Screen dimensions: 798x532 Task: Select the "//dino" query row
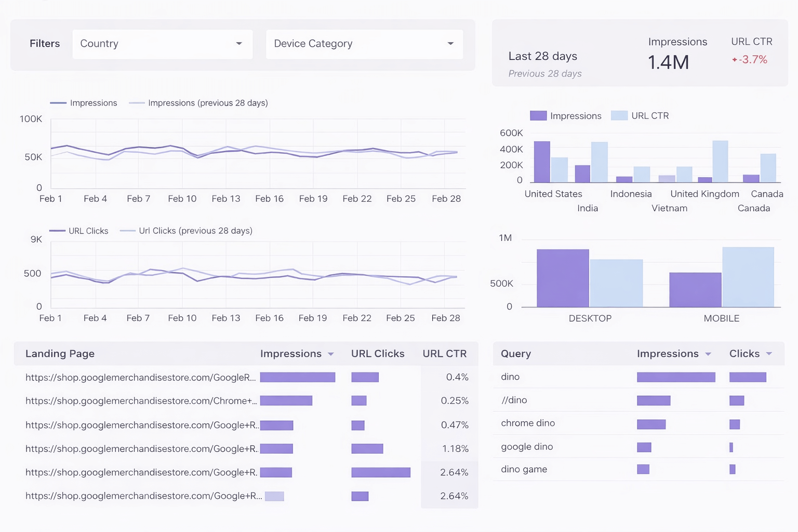(639, 400)
